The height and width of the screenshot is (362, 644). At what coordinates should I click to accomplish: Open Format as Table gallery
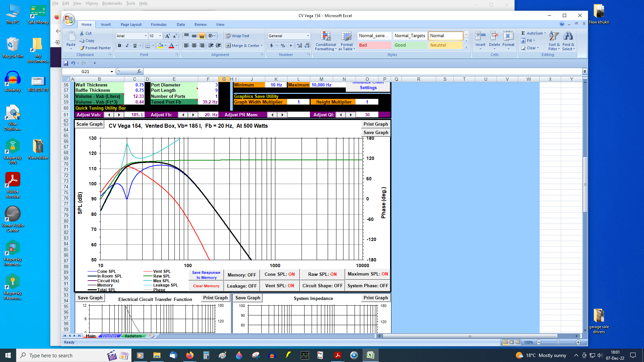347,41
